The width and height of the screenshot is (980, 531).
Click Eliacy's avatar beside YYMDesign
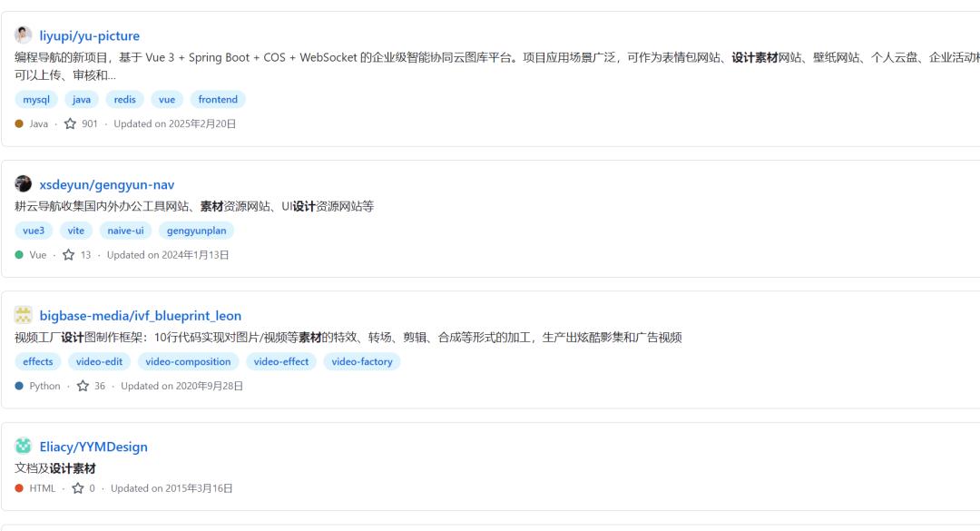coord(24,447)
